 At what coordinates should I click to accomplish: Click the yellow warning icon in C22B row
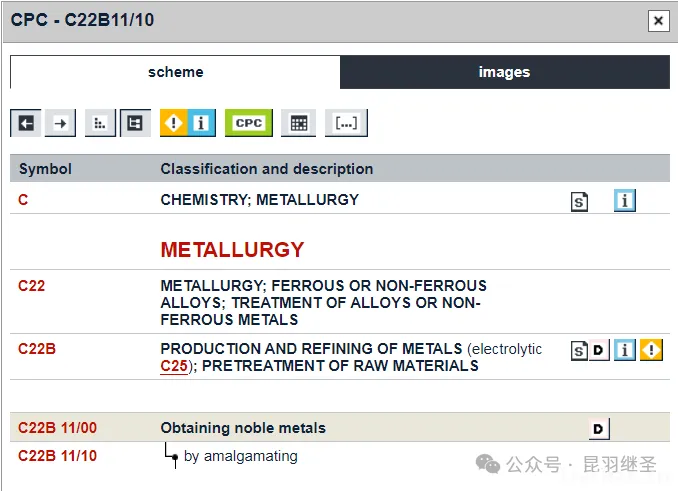pyautogui.click(x=652, y=350)
